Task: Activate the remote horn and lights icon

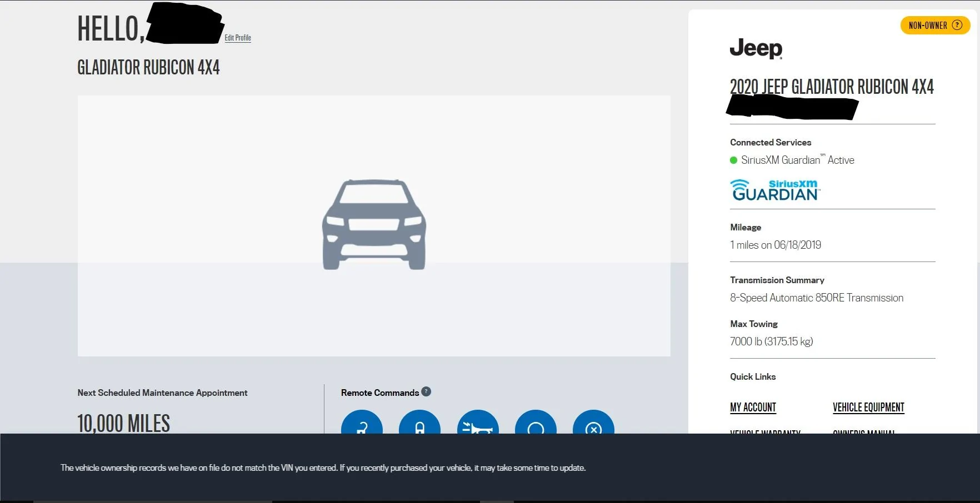Action: 478,422
